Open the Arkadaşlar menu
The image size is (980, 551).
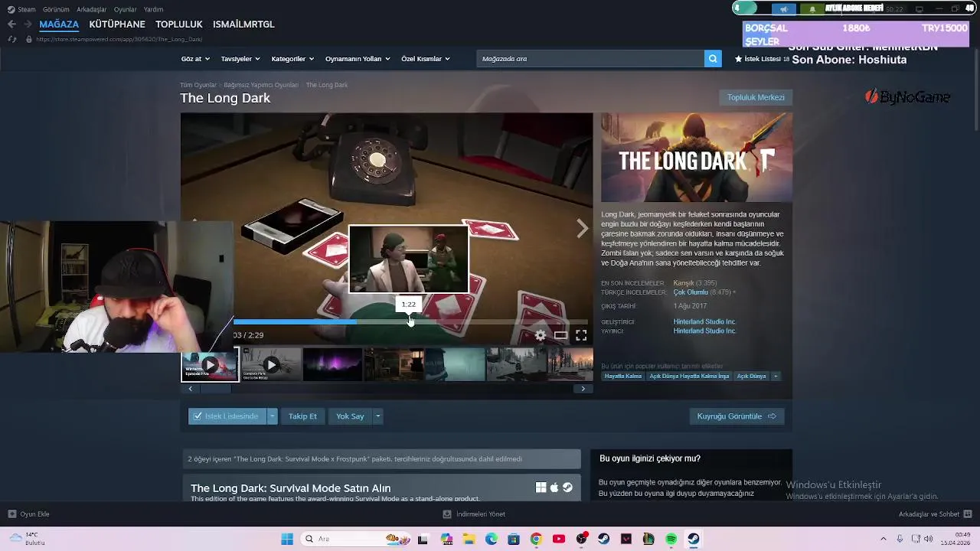point(92,9)
